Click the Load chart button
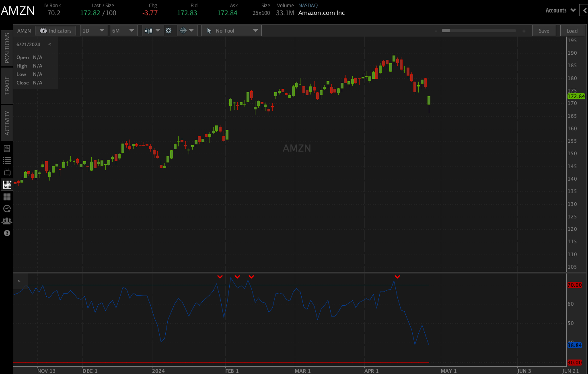This screenshot has height=374, width=588. pyautogui.click(x=572, y=31)
